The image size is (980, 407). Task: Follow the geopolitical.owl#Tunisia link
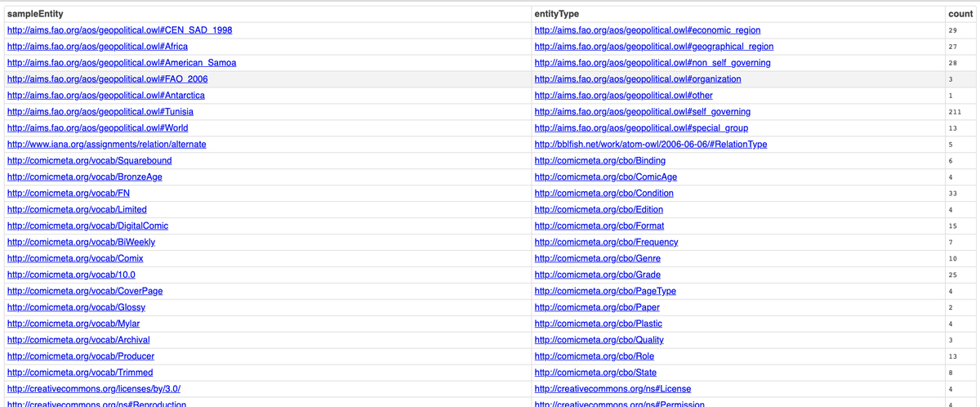coord(100,112)
